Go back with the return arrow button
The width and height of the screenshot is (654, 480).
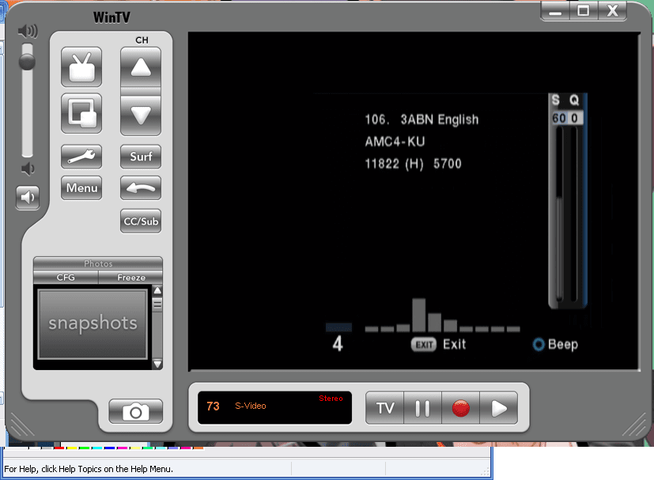[x=141, y=188]
